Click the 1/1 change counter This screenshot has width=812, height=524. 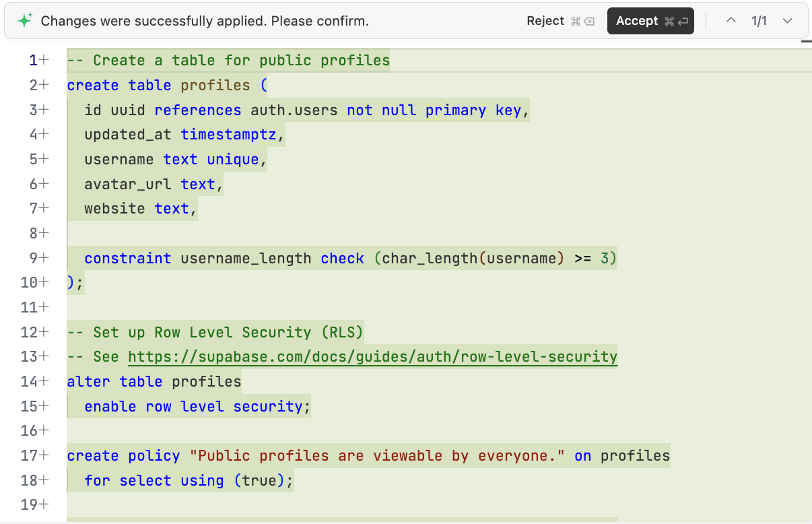tap(759, 21)
